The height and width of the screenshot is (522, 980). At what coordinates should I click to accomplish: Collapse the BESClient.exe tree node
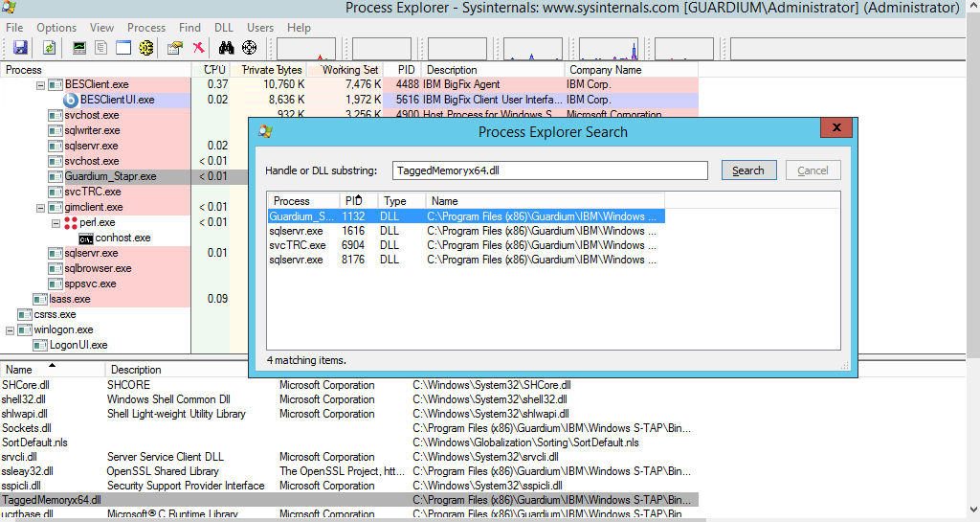(x=40, y=85)
